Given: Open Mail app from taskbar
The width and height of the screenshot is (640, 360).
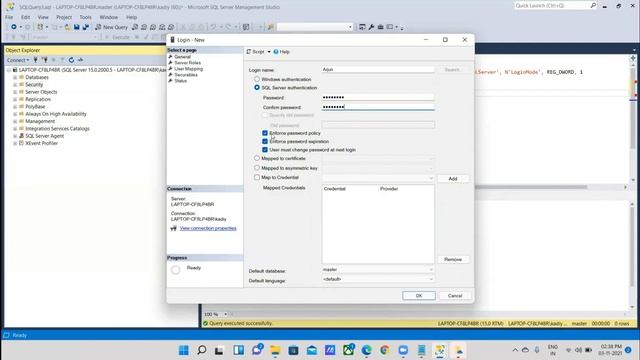Looking at the screenshot, I should 312,350.
